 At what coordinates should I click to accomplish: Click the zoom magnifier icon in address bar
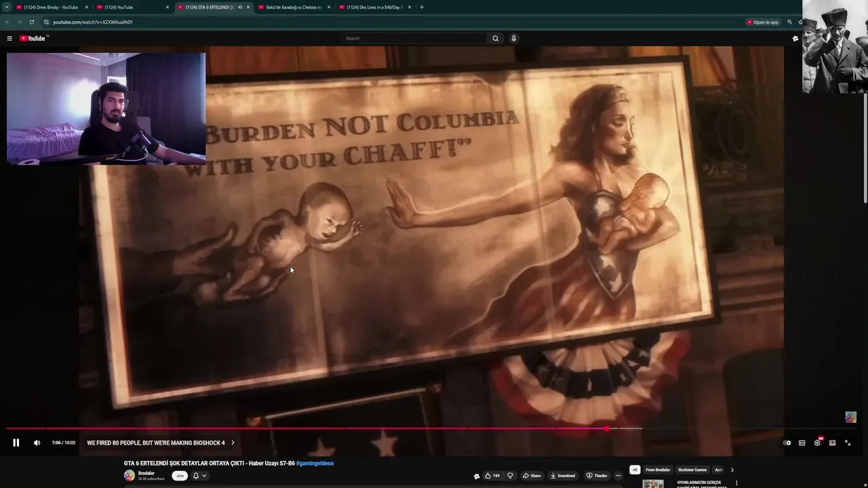789,22
